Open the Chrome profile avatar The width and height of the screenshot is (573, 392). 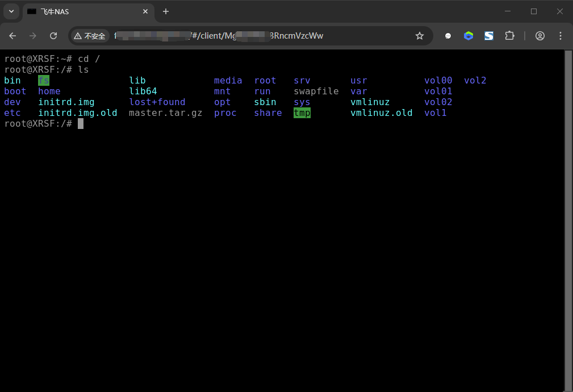(540, 36)
